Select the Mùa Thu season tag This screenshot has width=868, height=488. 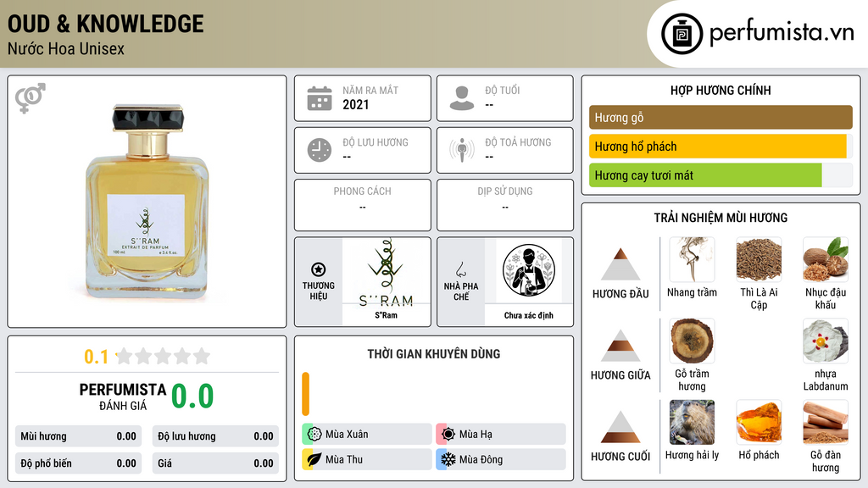point(367,459)
